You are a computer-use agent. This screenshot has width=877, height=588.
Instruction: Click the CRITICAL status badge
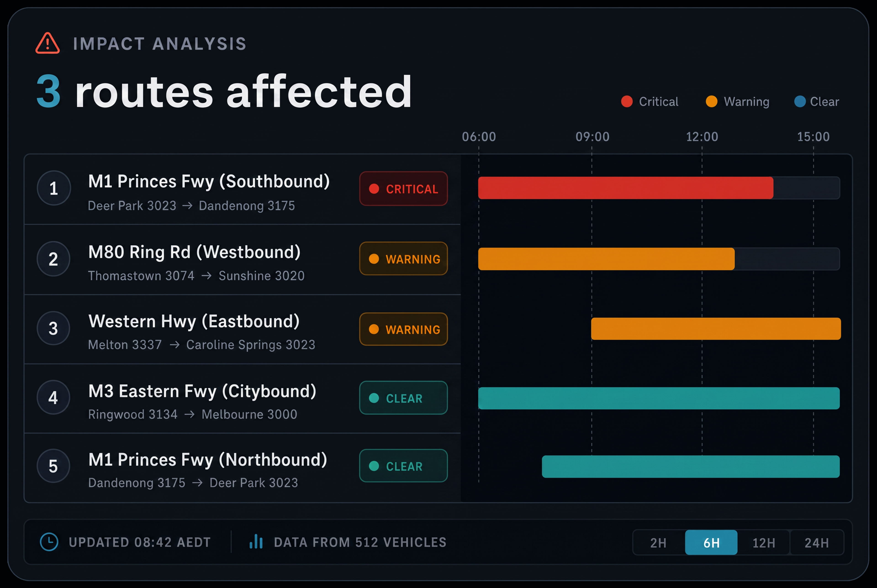[x=403, y=189]
